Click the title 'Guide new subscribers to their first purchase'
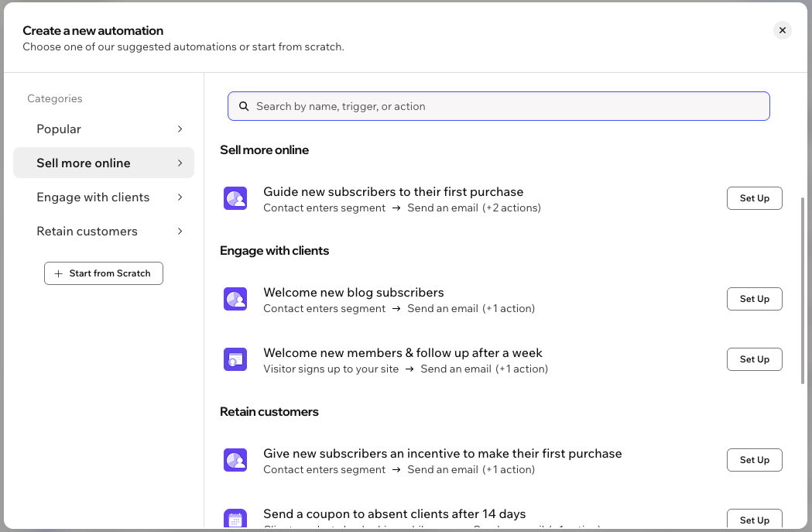 click(x=393, y=192)
